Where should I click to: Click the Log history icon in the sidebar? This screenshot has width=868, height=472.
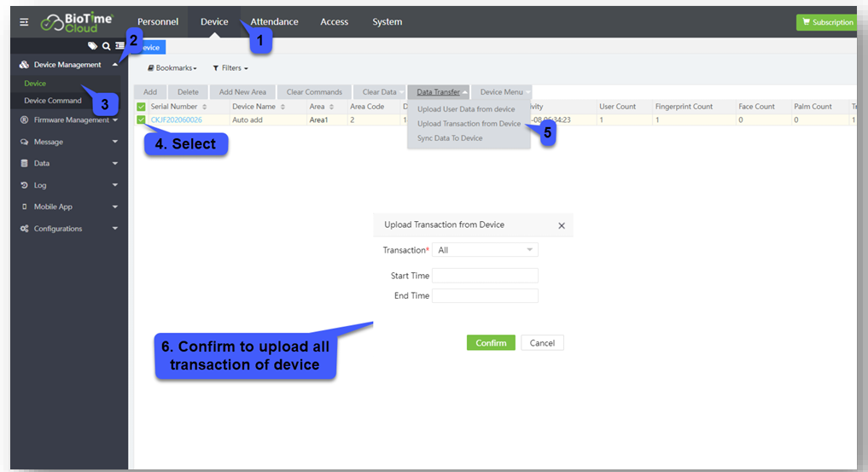point(24,185)
